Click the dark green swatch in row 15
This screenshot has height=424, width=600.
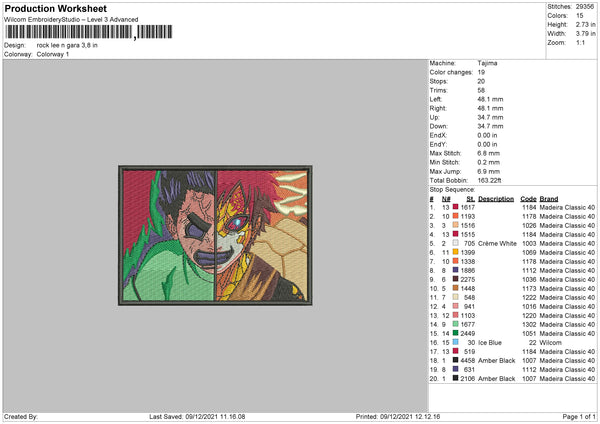tap(455, 333)
